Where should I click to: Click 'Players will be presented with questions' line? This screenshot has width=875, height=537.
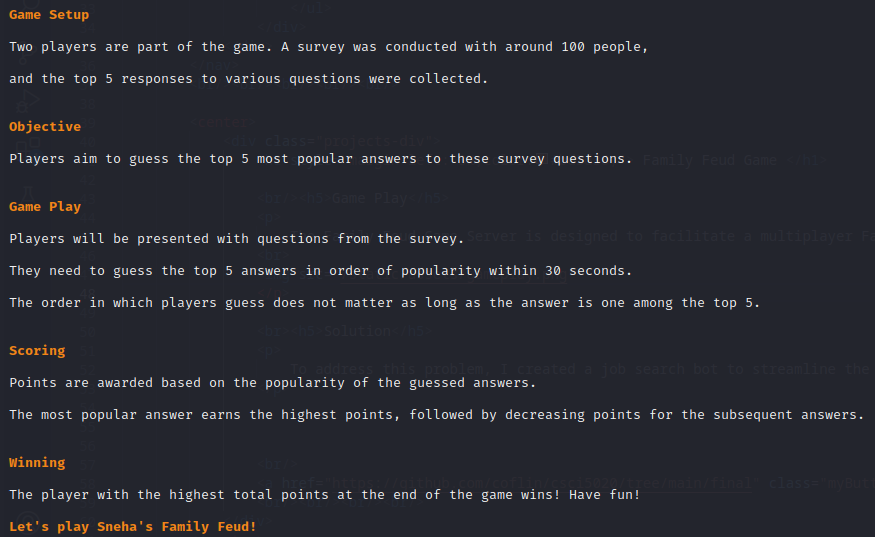coord(237,239)
